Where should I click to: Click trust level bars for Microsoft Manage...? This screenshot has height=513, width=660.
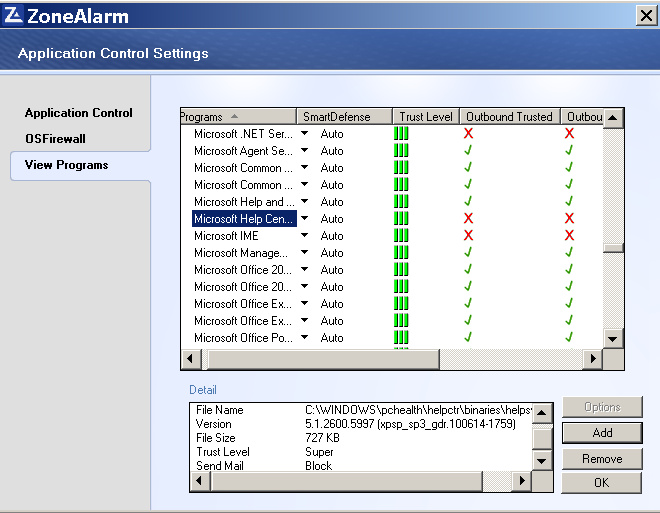401,252
